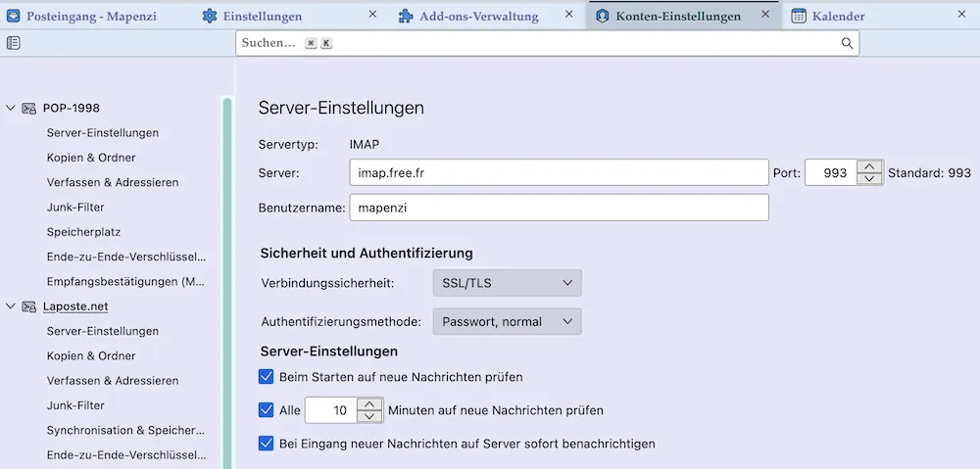Click the POP-1998 account mail icon
Image resolution: width=980 pixels, height=469 pixels.
coord(28,108)
